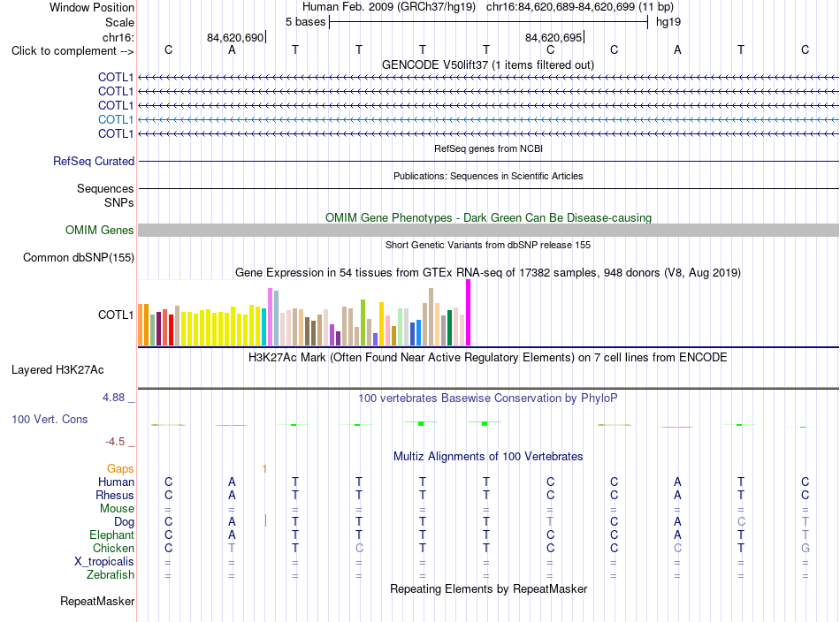Screen dimensions: 840x622
Task: Open "Multiz Alignments of 100 Vertebrates" title
Action: tap(488, 457)
